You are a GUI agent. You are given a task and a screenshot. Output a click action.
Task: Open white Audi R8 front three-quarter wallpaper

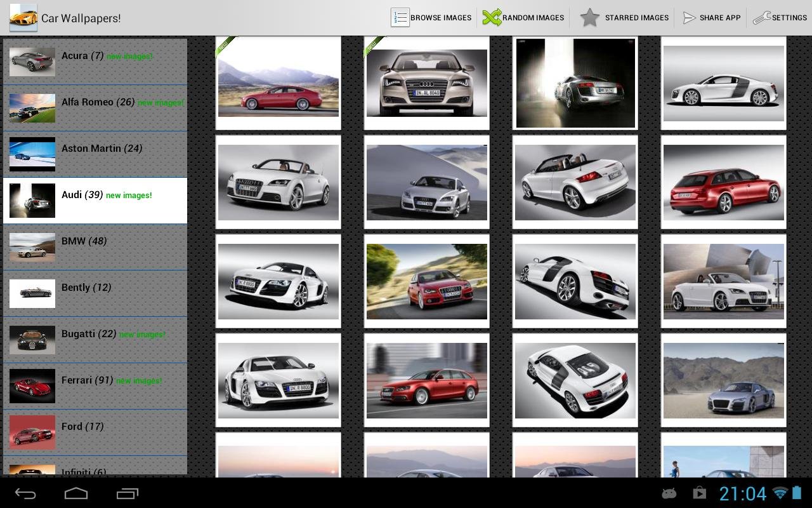278,380
